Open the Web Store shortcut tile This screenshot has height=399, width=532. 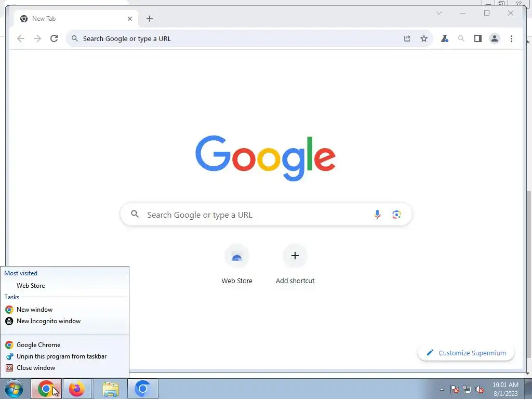[x=237, y=264]
